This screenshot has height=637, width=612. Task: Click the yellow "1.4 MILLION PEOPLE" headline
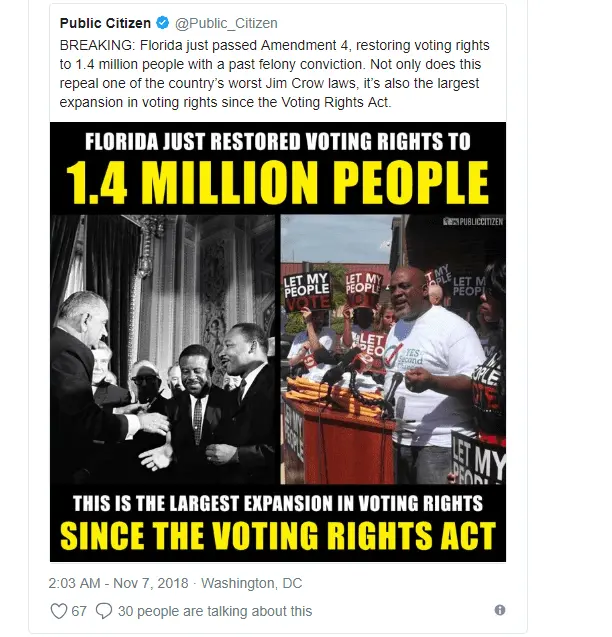click(x=277, y=181)
